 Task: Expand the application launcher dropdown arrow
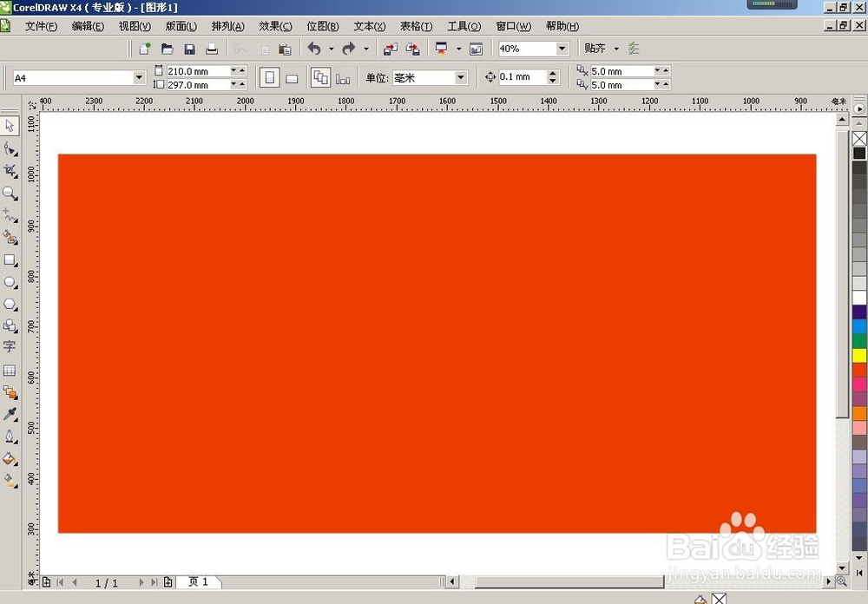click(458, 49)
